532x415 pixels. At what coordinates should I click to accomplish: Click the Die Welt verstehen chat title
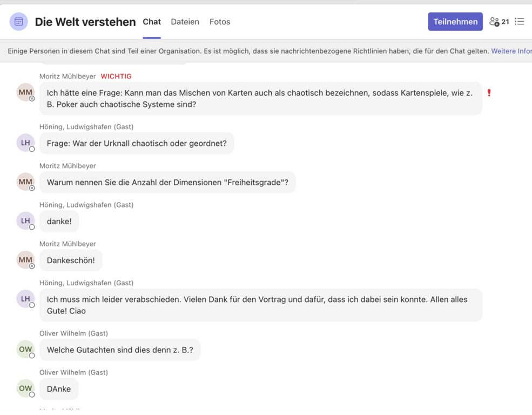coord(85,22)
